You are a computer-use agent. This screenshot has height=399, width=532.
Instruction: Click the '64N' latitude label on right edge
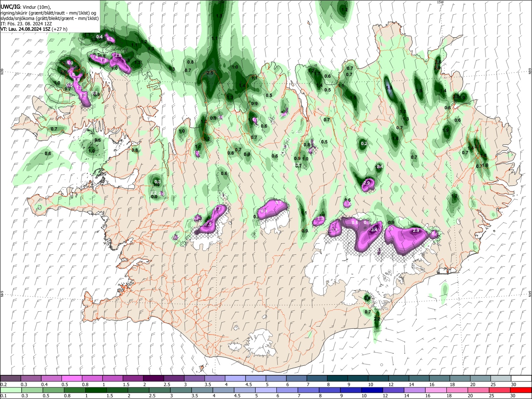pos(530,293)
